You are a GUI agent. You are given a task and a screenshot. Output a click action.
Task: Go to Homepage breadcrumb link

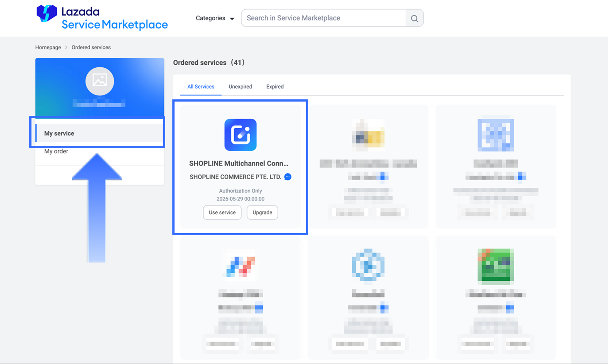point(48,47)
